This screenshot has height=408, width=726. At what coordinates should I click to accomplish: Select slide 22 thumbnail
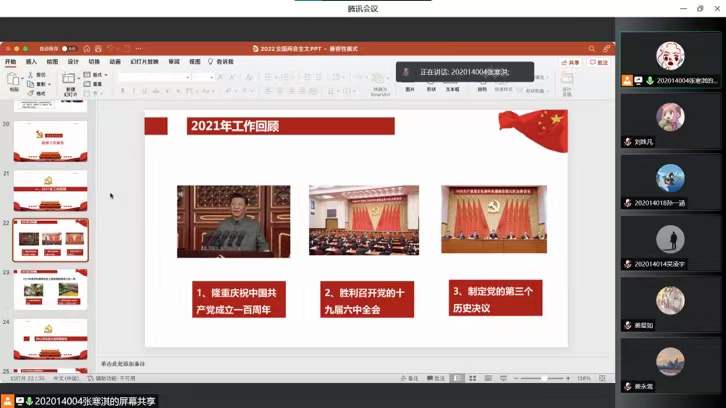click(50, 240)
